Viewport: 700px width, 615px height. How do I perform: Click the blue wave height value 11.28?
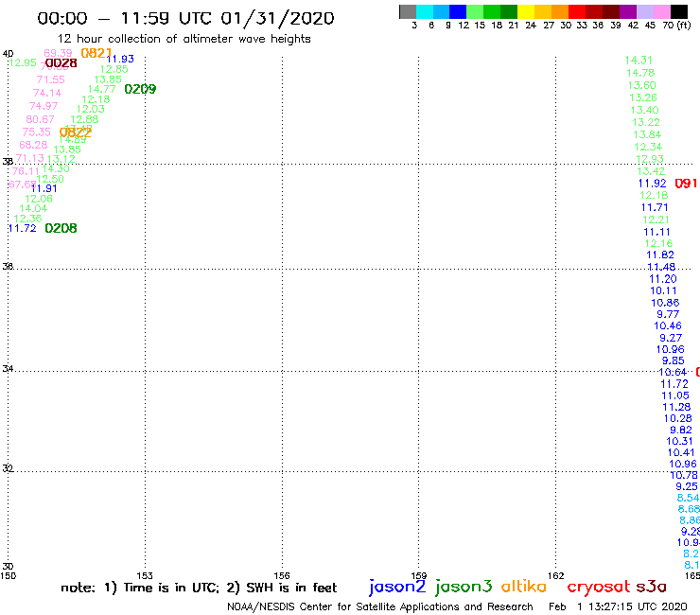click(676, 407)
